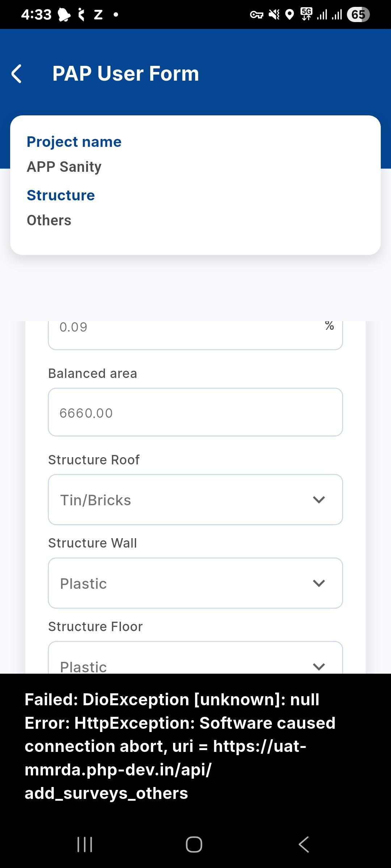Tap the Others structure value
Viewport: 391px width, 868px height.
coord(49,220)
